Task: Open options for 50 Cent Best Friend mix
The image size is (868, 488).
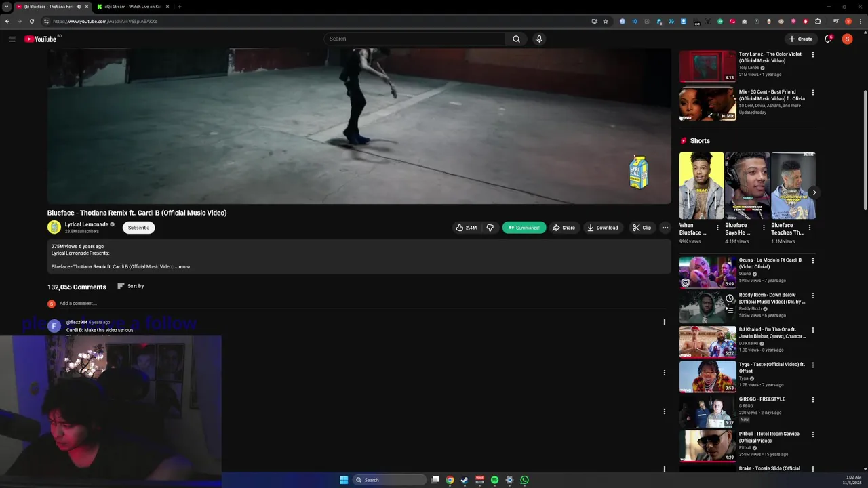Action: tap(813, 92)
